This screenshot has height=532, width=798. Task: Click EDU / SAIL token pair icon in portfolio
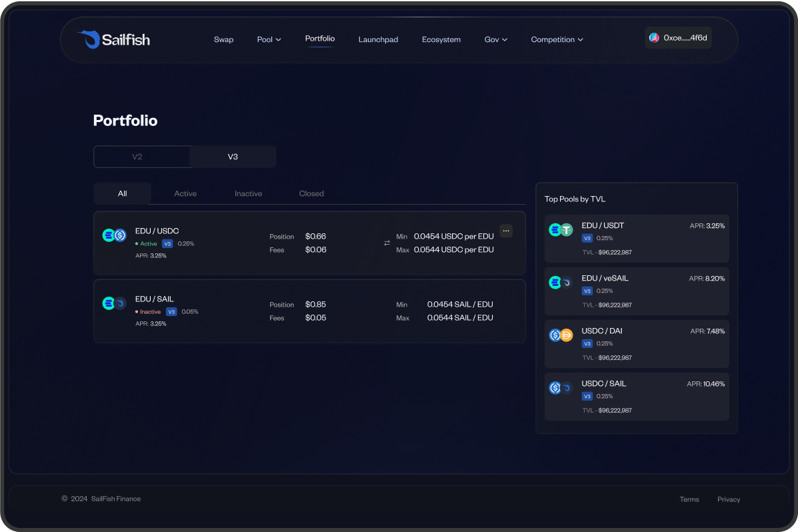click(x=114, y=303)
